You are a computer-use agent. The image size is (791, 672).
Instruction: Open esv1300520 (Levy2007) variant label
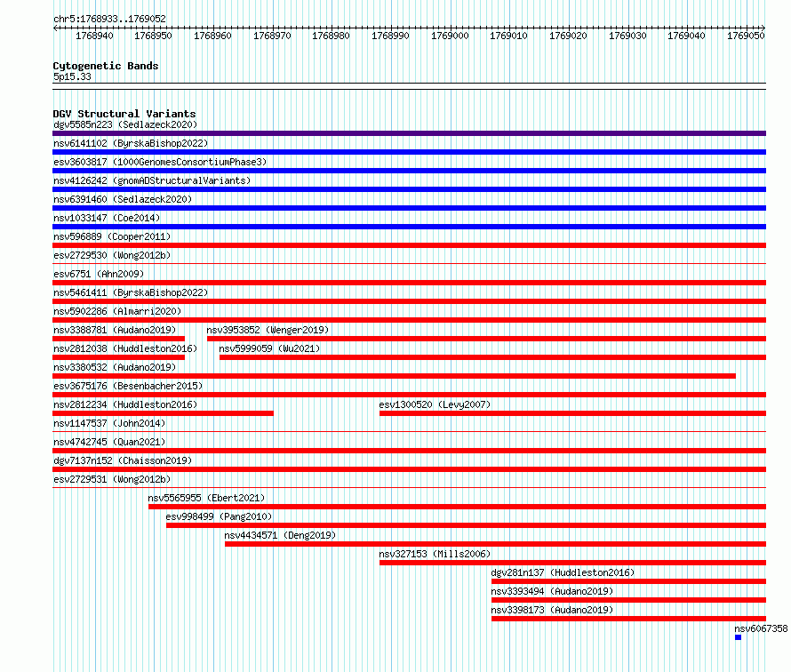pos(435,404)
